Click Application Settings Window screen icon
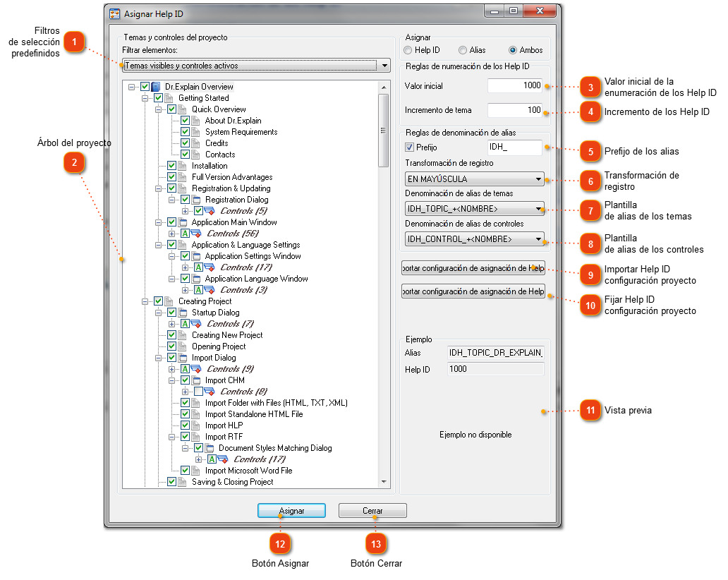This screenshot has width=728, height=580. [x=196, y=256]
